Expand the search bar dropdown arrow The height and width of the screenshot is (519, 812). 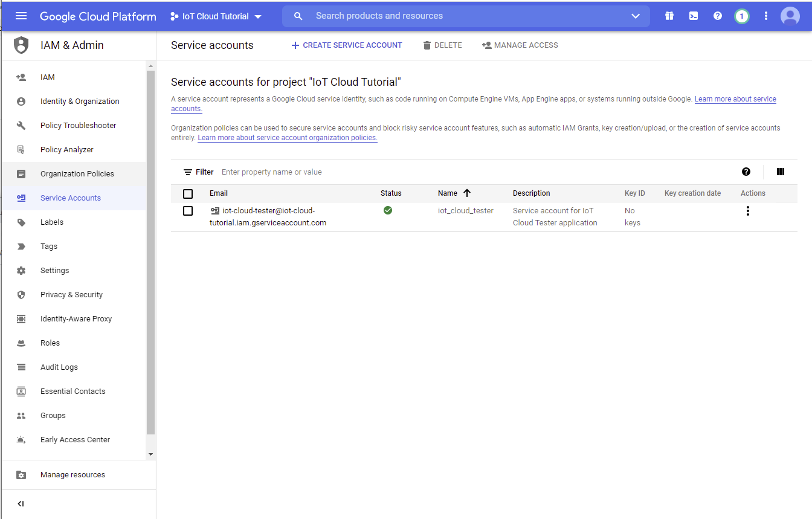tap(636, 16)
